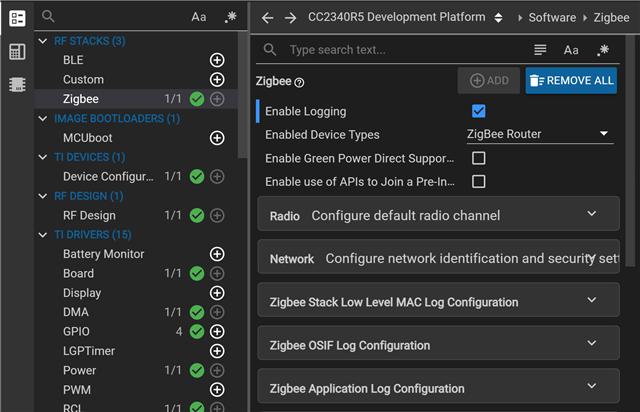
Task: Click the Zigbee help question mark icon
Action: point(299,83)
